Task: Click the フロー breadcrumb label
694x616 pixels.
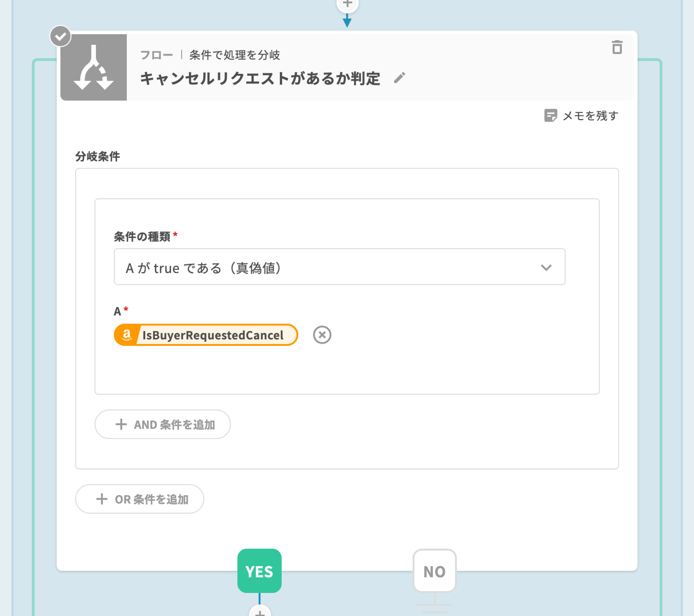Action: (156, 55)
